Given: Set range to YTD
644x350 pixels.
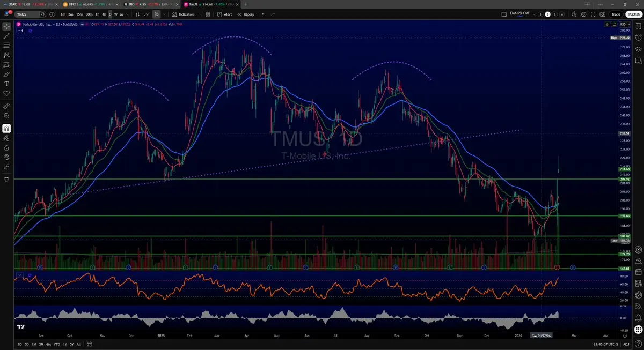Looking at the screenshot, I should click(56, 344).
